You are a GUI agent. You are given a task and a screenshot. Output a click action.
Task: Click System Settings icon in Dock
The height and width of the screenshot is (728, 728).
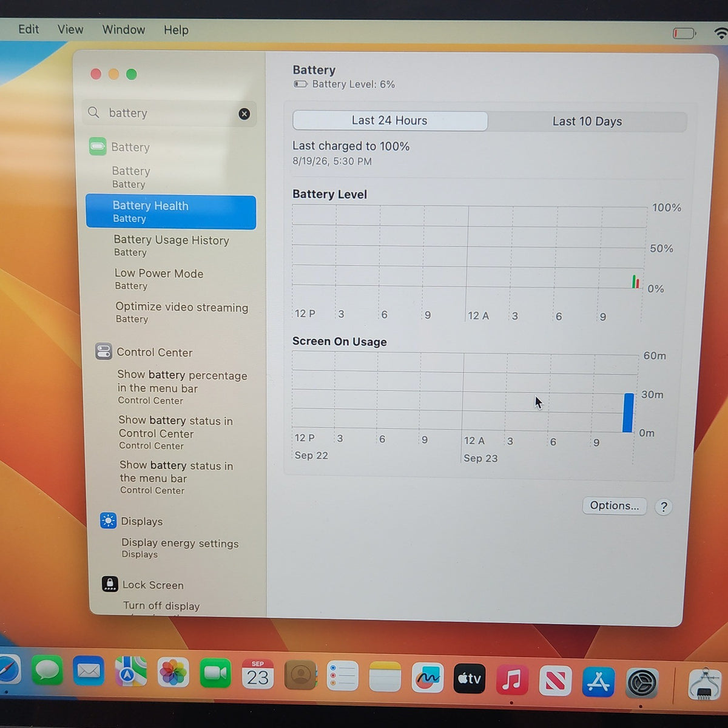coord(642,684)
